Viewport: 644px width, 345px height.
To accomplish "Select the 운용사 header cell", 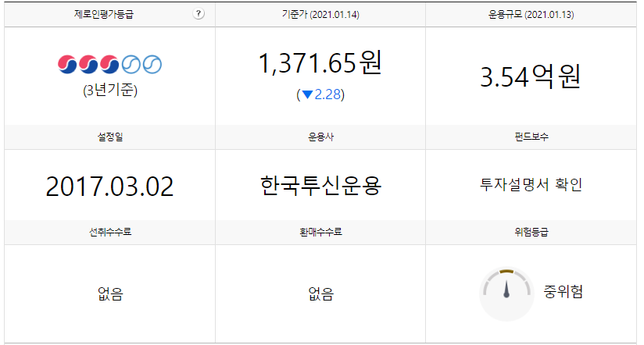I will 320,137.
